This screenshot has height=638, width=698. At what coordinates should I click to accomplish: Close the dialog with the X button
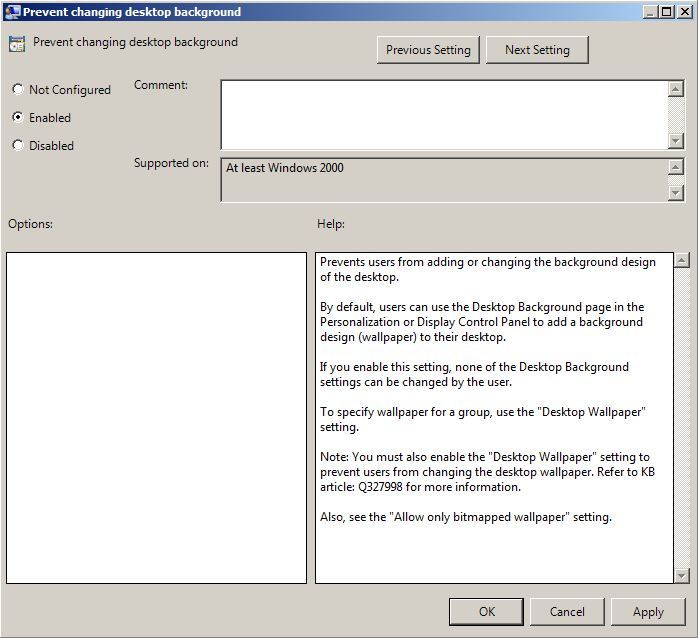pyautogui.click(x=685, y=12)
